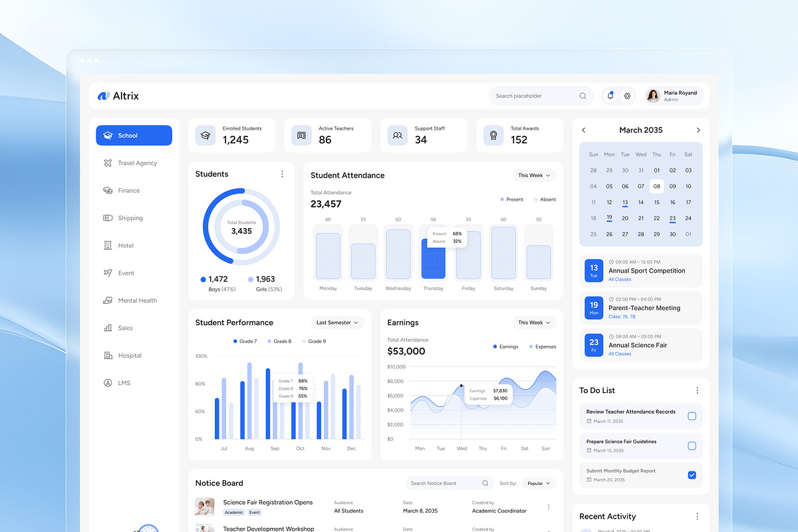The image size is (798, 532).
Task: Click the Active Teachers icon
Action: coord(301,135)
